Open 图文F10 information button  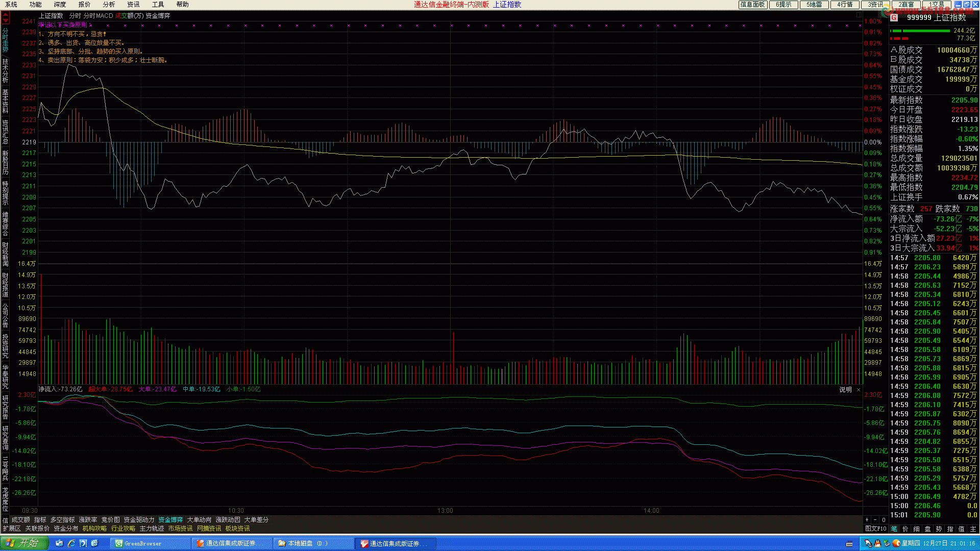click(875, 529)
